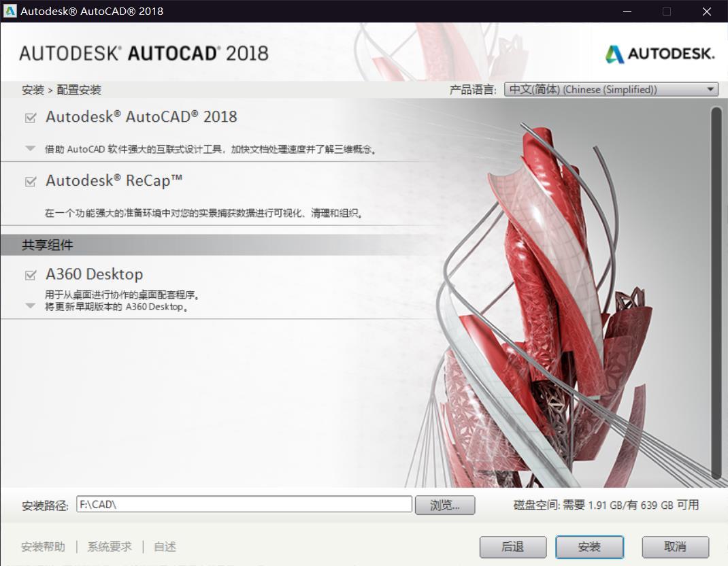
Task: Click the 取消 cancel button
Action: coord(676,547)
